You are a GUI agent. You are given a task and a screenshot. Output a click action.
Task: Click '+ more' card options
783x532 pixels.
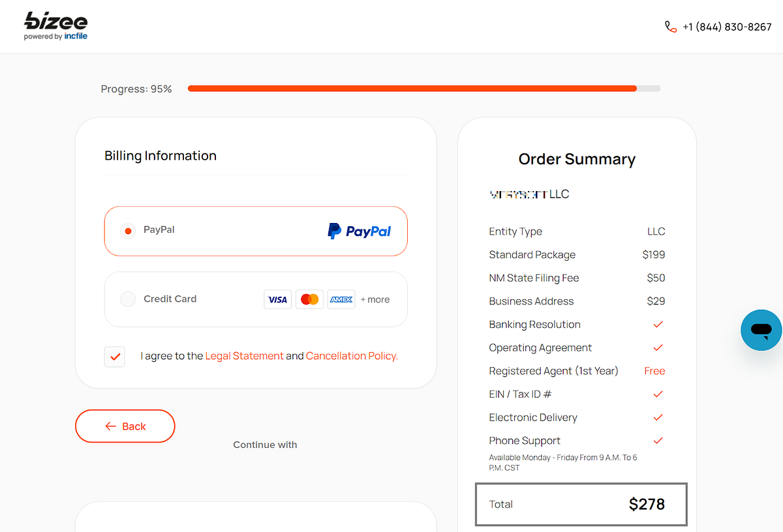click(x=375, y=299)
